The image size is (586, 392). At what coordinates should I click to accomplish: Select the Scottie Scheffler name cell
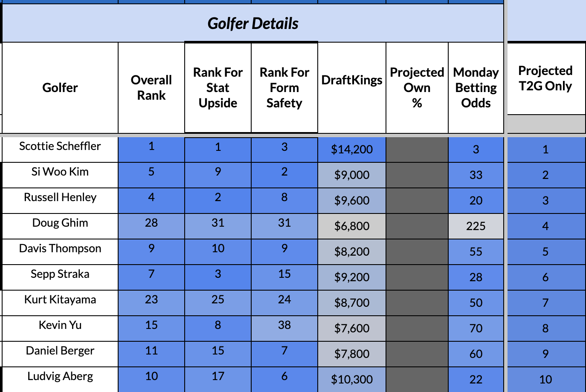(x=60, y=146)
